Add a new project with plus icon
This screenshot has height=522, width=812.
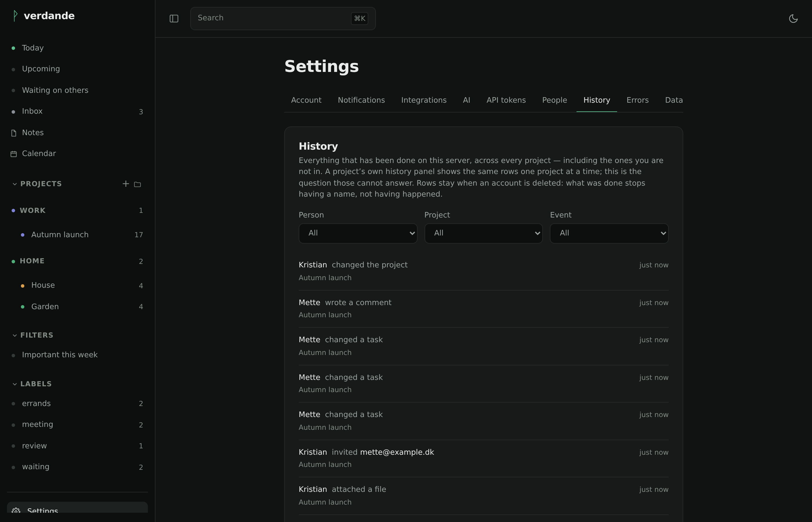tap(126, 184)
